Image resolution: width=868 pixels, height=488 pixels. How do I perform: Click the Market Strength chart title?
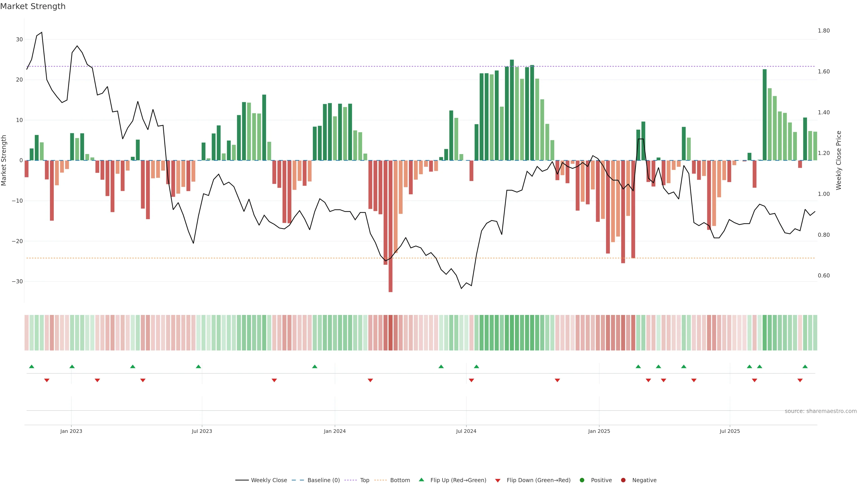(33, 6)
